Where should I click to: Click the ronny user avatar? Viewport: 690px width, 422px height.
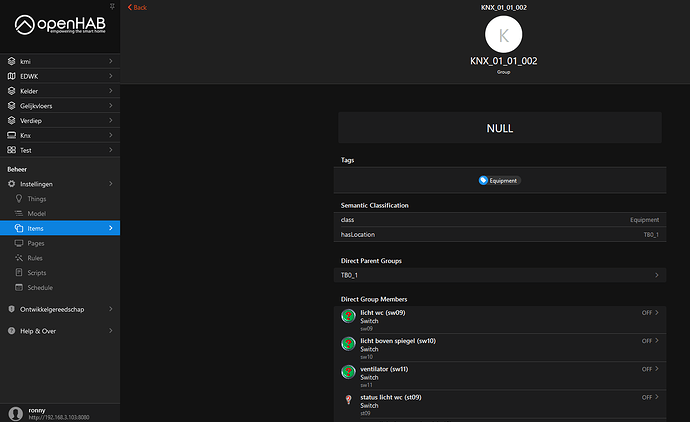pyautogui.click(x=16, y=413)
